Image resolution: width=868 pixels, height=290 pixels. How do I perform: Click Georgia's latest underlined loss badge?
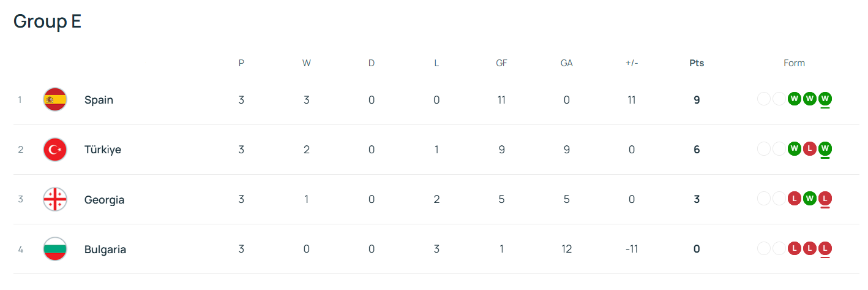pyautogui.click(x=825, y=198)
